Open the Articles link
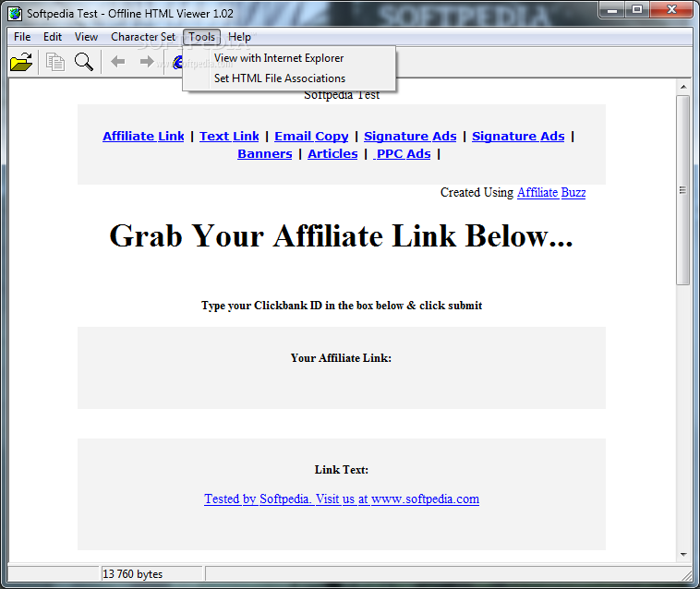Screen dimensions: 700x589 tap(332, 153)
